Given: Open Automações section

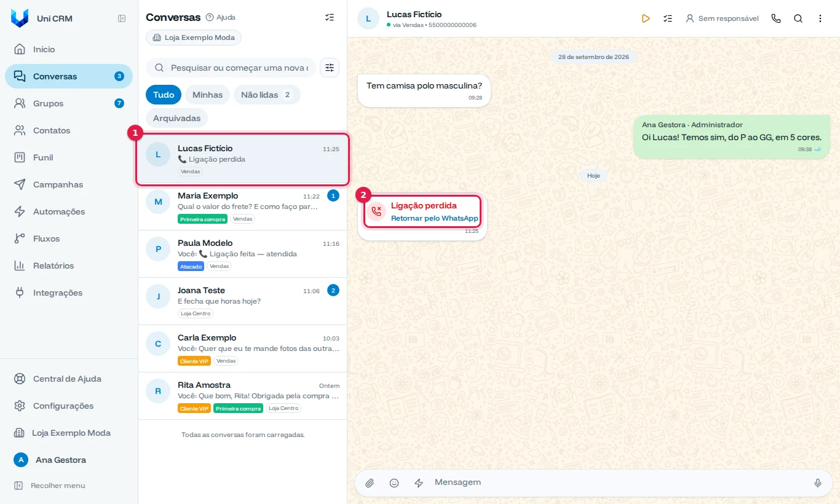Looking at the screenshot, I should click(x=69, y=211).
